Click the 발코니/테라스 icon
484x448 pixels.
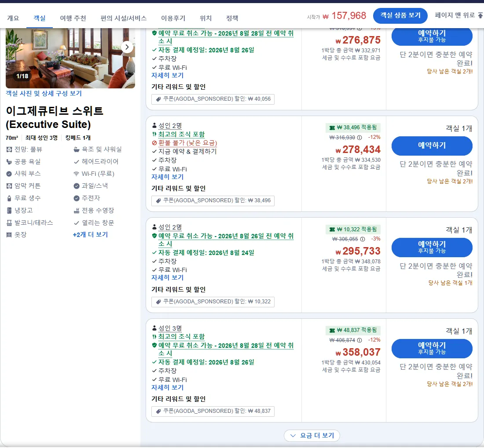click(x=9, y=222)
